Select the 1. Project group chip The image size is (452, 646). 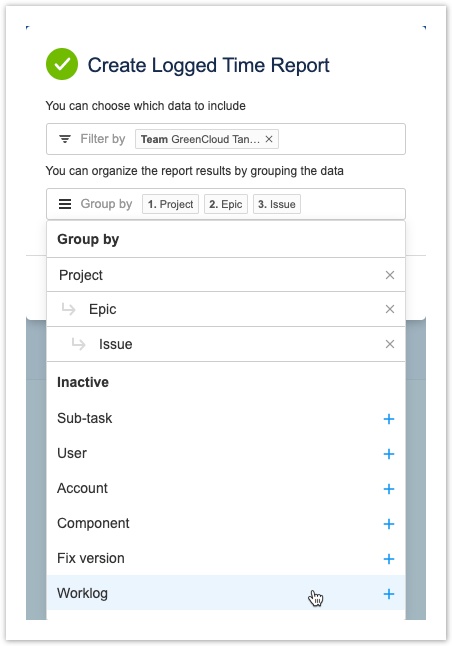coord(171,204)
